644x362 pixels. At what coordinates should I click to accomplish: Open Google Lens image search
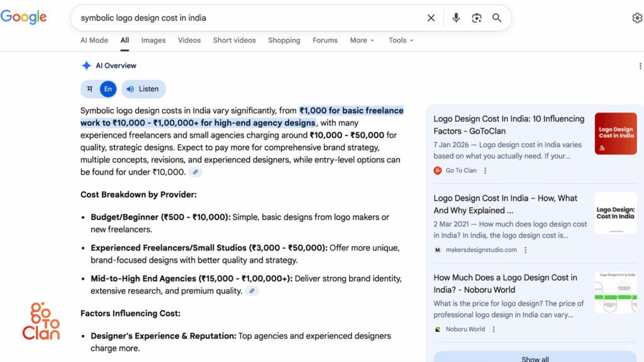[x=476, y=18]
